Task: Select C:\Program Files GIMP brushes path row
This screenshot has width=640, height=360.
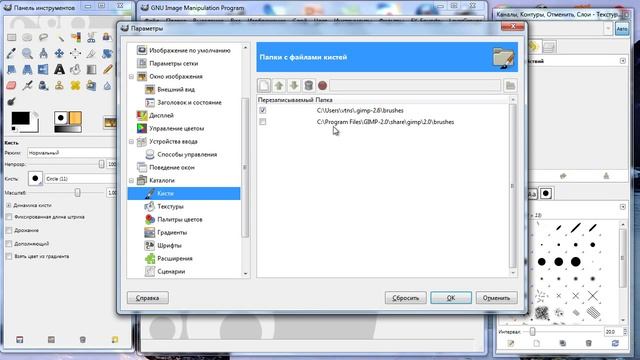Action: pos(385,122)
